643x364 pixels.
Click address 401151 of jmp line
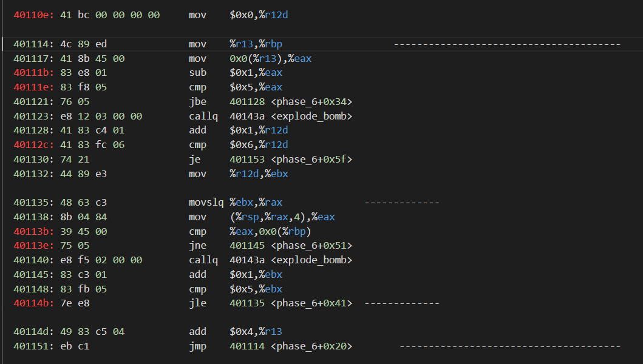[x=34, y=346]
